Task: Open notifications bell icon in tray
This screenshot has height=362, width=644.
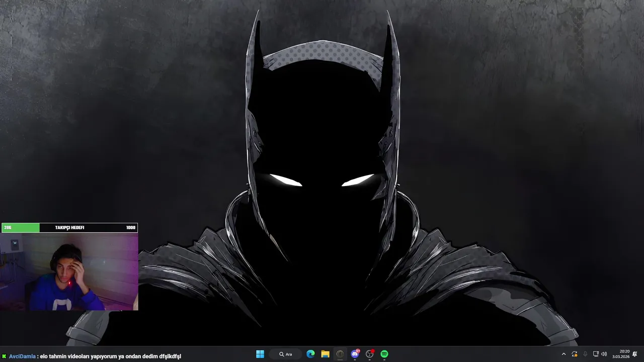Action: 635,354
